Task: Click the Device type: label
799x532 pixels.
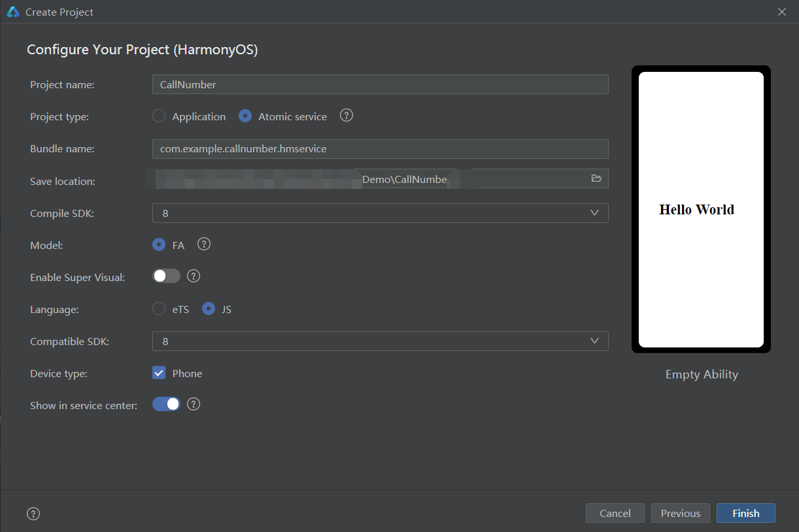Action: pyautogui.click(x=59, y=373)
